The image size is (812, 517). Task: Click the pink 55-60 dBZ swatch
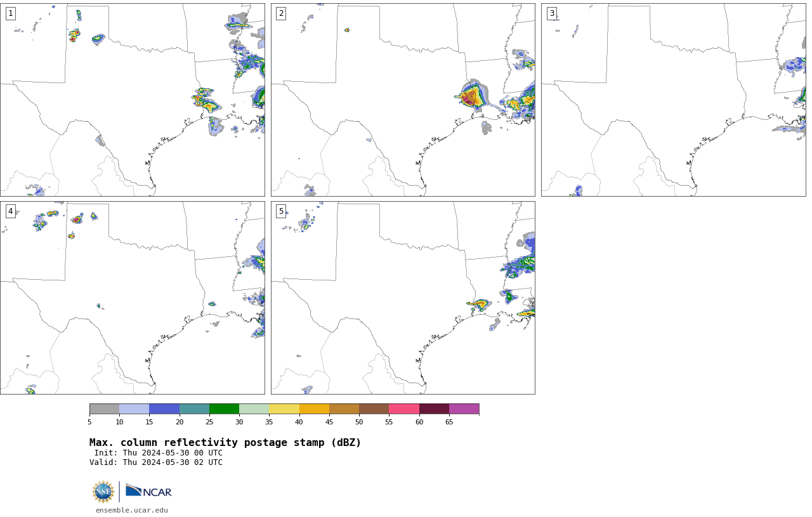coord(404,409)
